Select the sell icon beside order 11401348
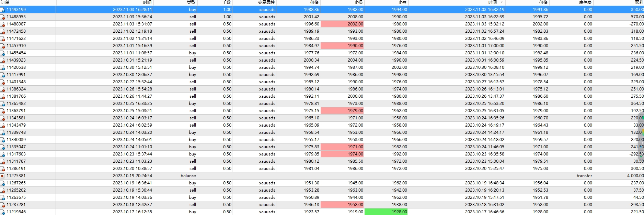644x215 pixels. [x=2, y=82]
